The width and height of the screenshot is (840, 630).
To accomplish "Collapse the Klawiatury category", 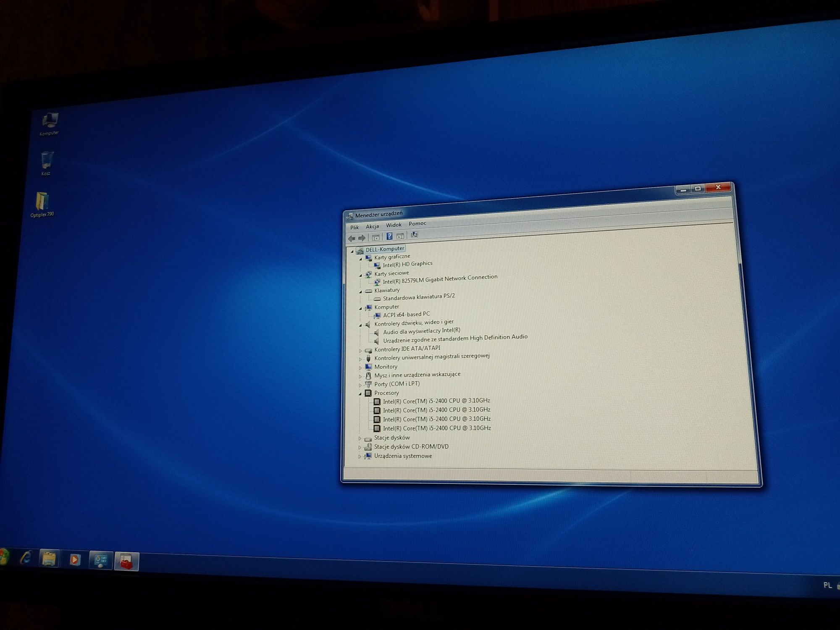I will click(x=360, y=292).
